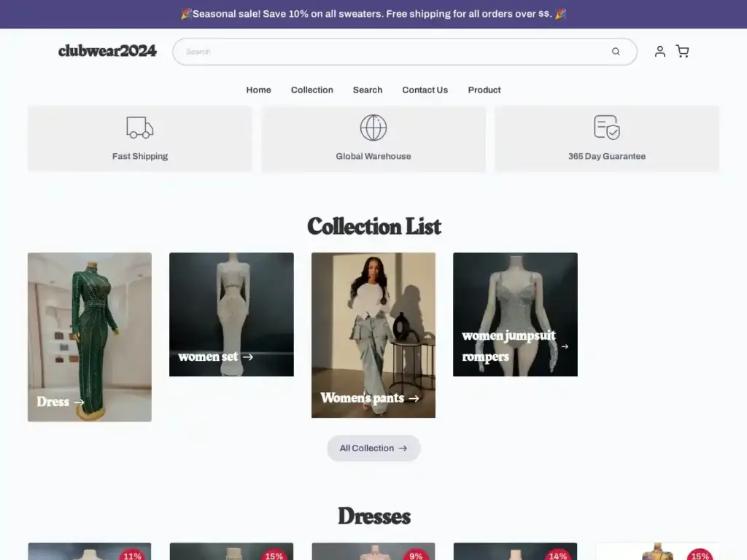
Task: Open the women set collection
Action: [231, 314]
